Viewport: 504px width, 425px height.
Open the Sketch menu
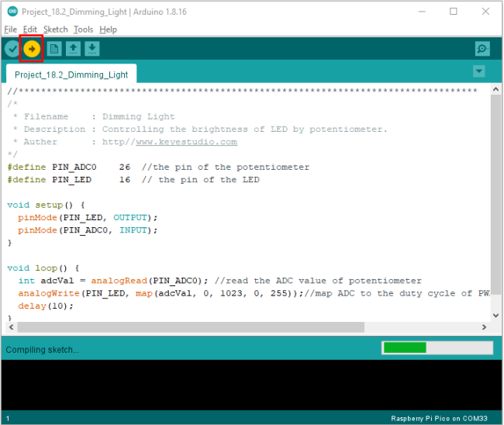pos(56,29)
